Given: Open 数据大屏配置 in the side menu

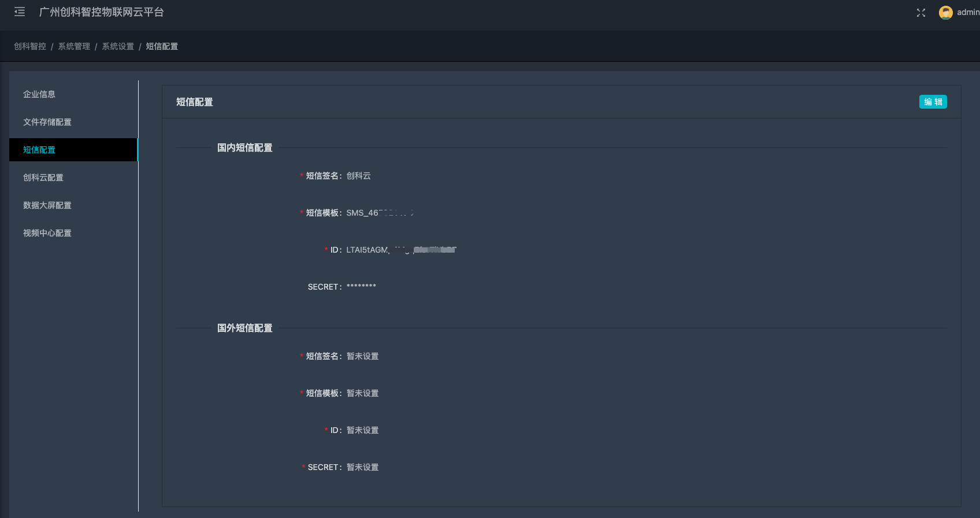Looking at the screenshot, I should [x=47, y=205].
